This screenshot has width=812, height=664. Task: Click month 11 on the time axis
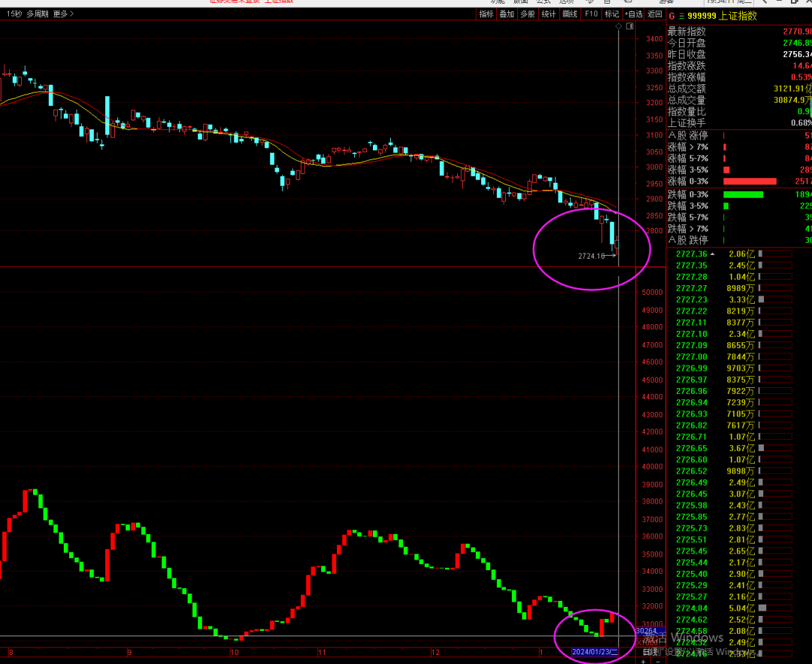[322, 653]
